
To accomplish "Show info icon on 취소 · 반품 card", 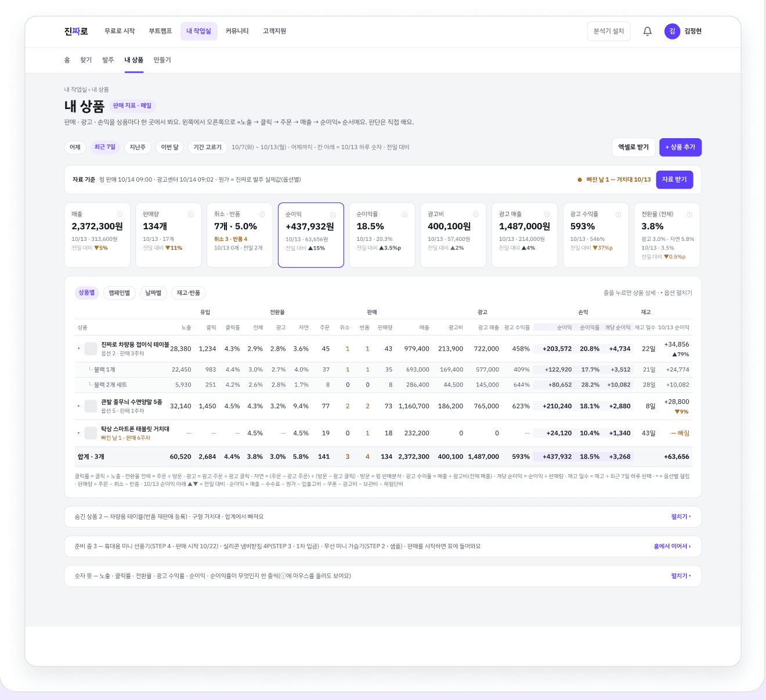I will [262, 214].
